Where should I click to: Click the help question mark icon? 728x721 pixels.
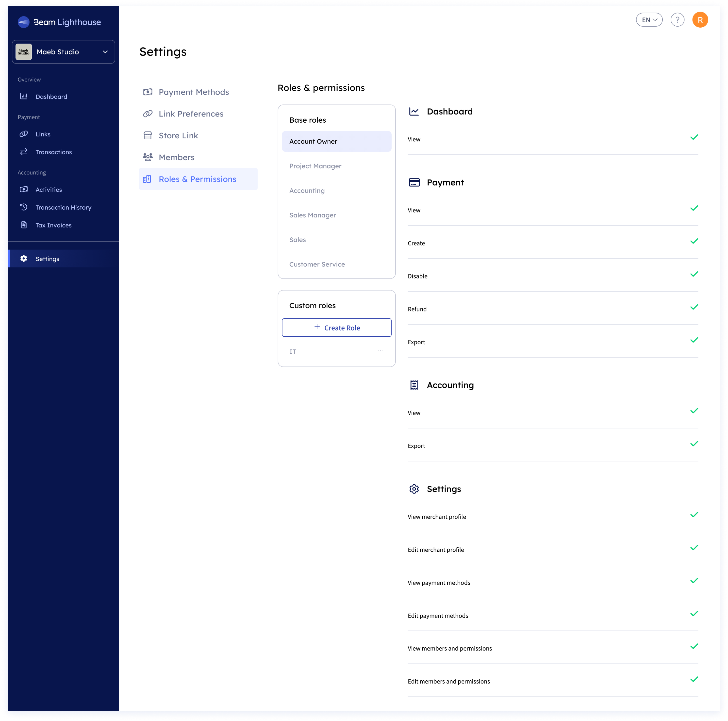click(x=677, y=20)
